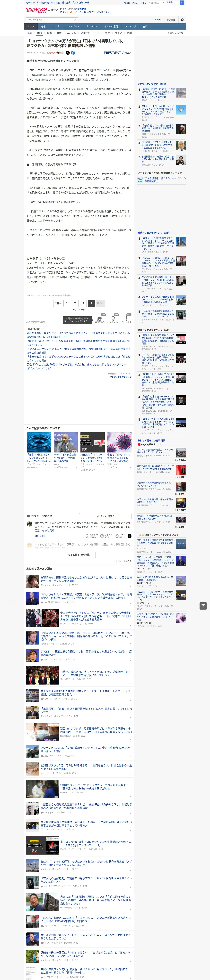Open the GACKT 中居正広 article link
Viewport: 210px width, 980px height.
[86, 653]
